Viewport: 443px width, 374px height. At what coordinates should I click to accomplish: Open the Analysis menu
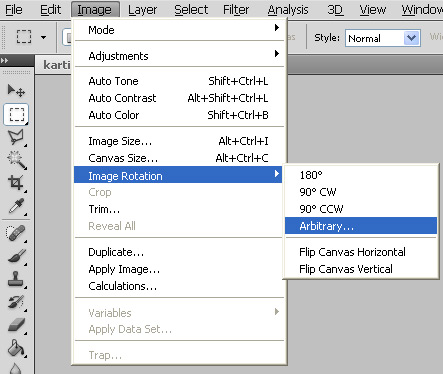[288, 10]
